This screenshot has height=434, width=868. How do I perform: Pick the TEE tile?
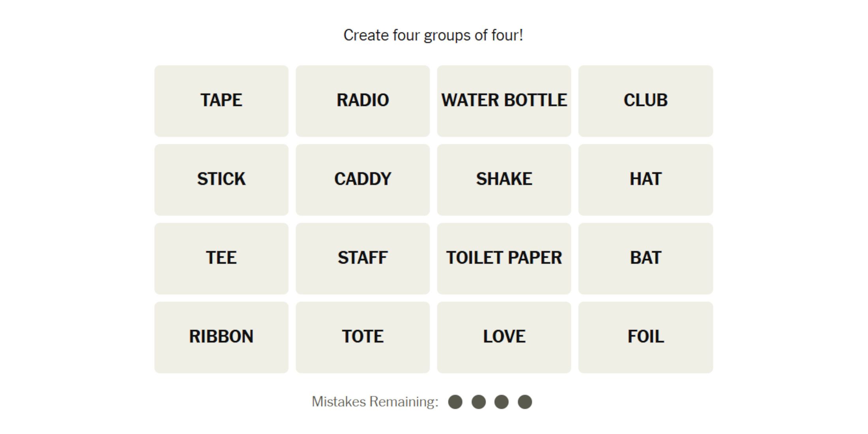[x=221, y=258]
